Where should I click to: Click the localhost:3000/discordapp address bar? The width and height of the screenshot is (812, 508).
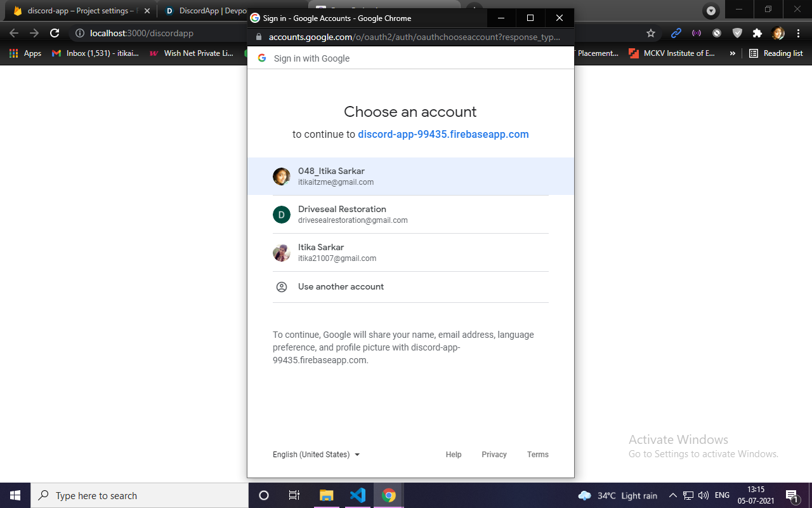point(141,33)
